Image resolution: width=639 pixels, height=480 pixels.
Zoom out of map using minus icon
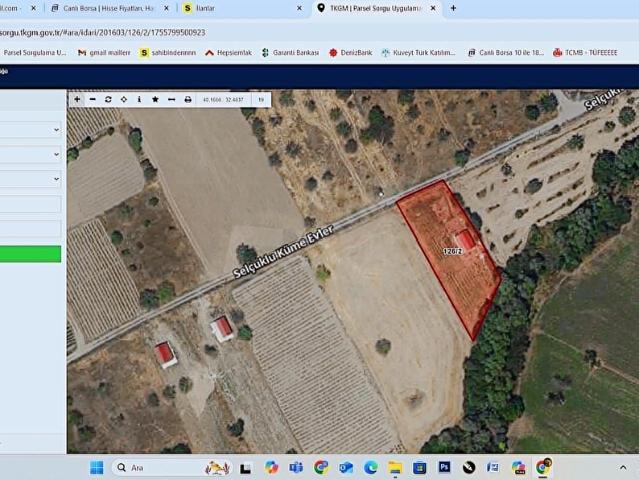[x=92, y=100]
